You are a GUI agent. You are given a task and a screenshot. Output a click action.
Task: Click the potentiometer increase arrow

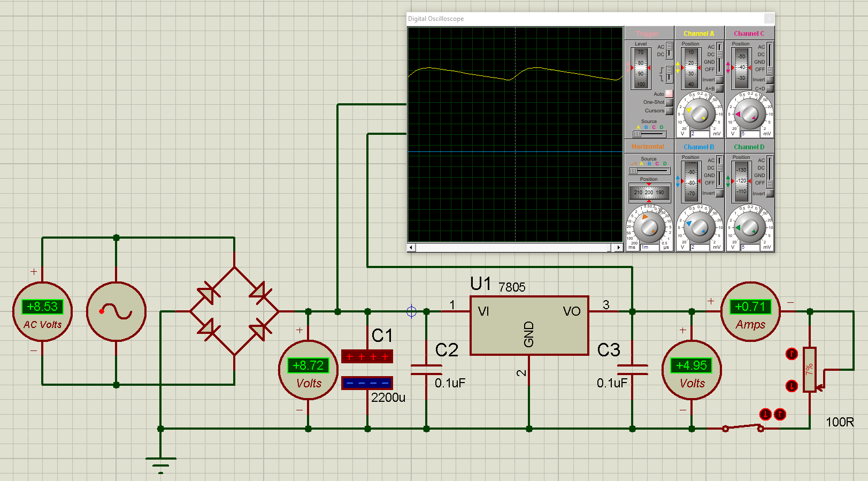[x=792, y=354]
